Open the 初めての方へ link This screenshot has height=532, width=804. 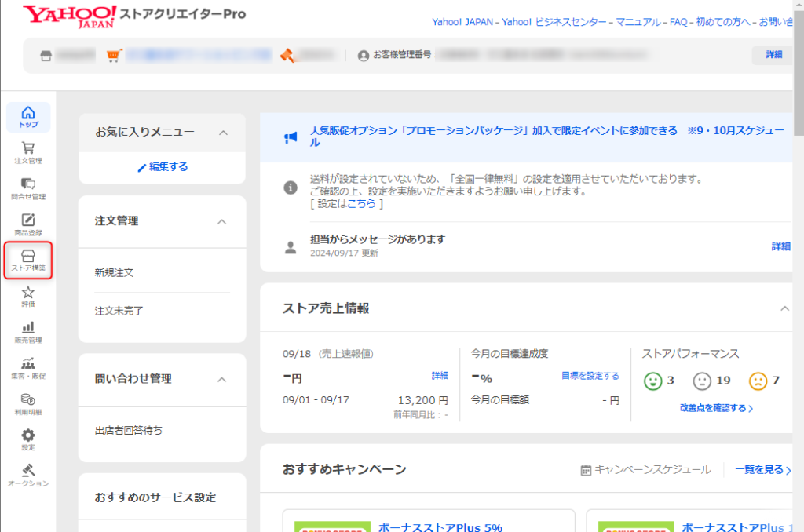tap(723, 22)
